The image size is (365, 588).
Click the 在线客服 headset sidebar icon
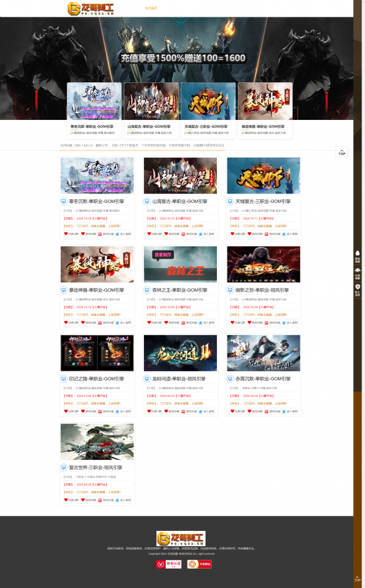(x=357, y=273)
